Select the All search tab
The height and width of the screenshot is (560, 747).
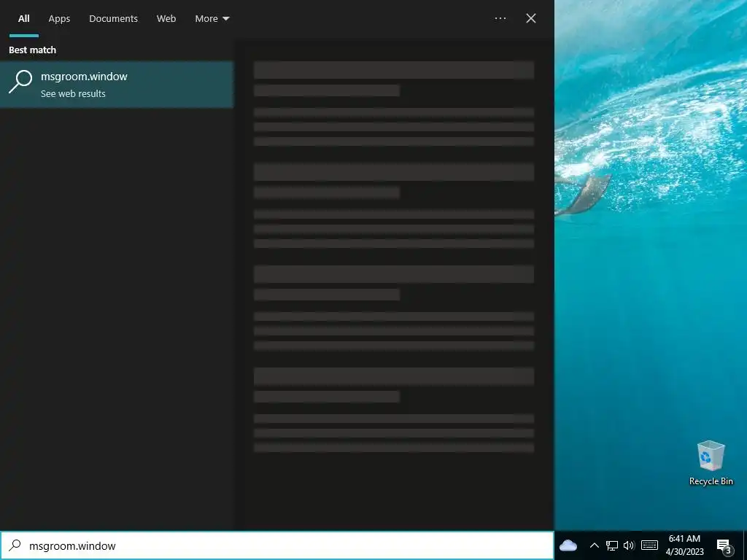coord(24,18)
